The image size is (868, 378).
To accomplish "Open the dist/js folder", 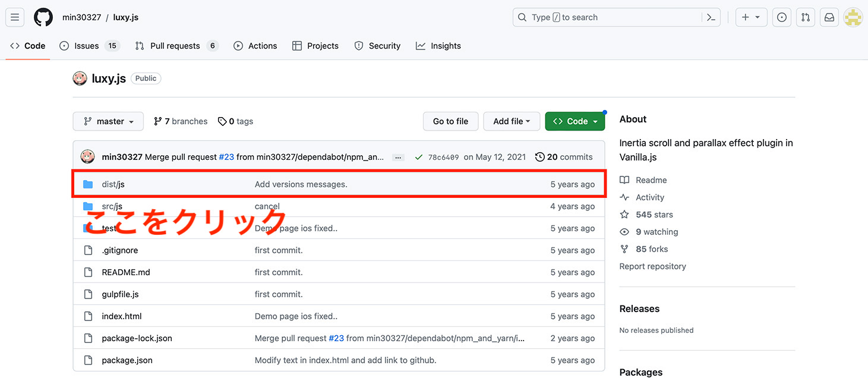I will click(x=113, y=184).
